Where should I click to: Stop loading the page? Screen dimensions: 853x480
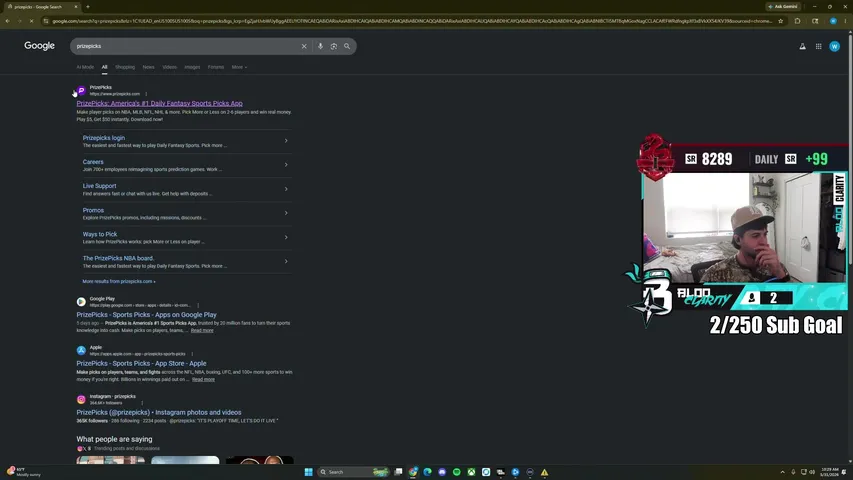(x=32, y=21)
